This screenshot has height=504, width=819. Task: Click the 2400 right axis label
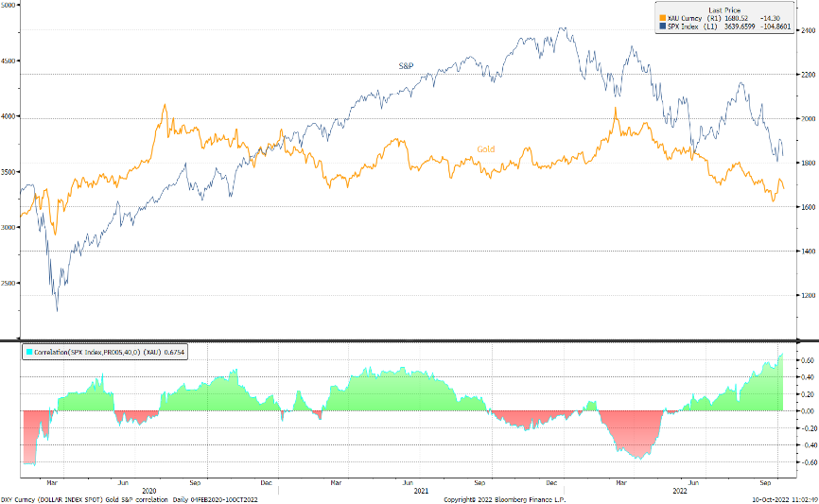tap(808, 31)
